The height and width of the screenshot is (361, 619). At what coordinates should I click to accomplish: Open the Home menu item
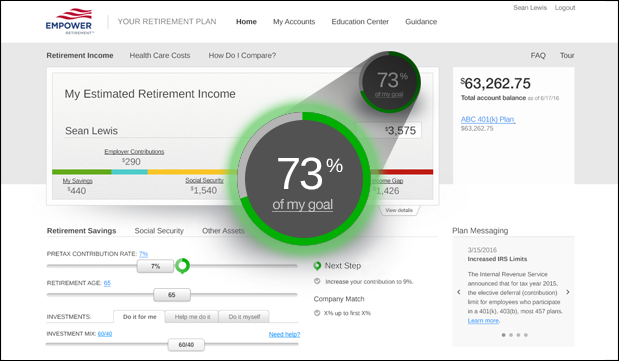click(246, 22)
